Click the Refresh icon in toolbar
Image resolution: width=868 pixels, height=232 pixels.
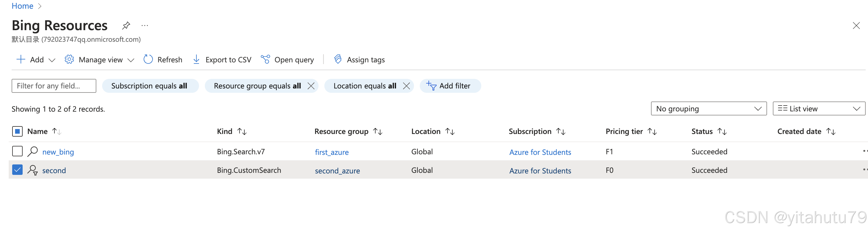(148, 60)
